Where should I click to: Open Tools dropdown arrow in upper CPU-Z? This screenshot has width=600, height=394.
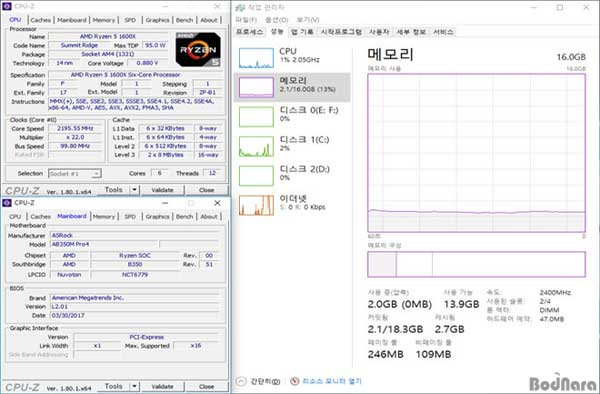[135, 190]
